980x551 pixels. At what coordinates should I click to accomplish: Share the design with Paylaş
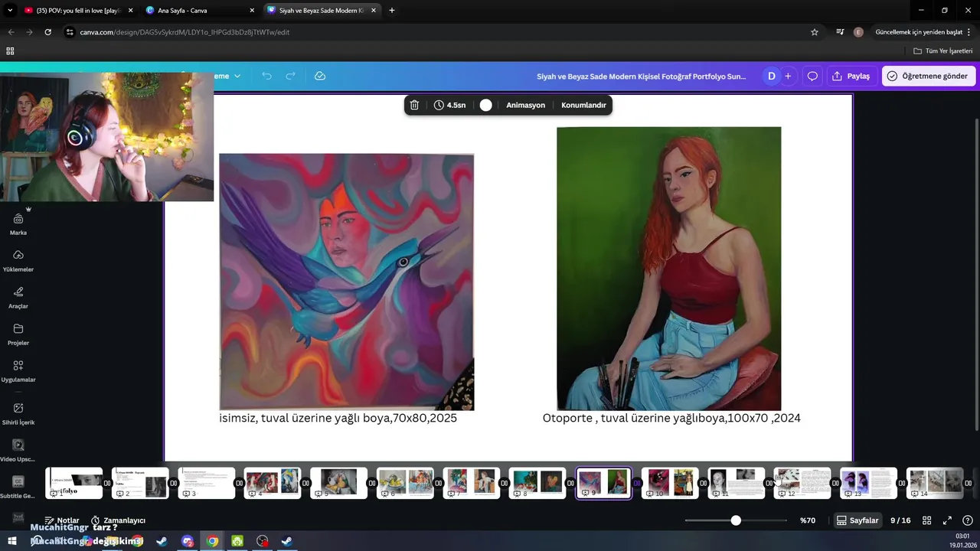[851, 76]
